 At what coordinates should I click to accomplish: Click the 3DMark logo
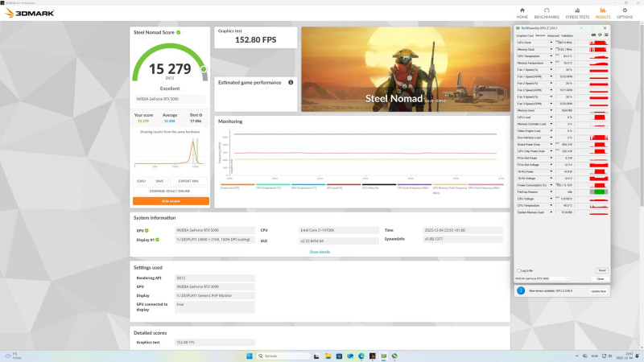pyautogui.click(x=30, y=13)
